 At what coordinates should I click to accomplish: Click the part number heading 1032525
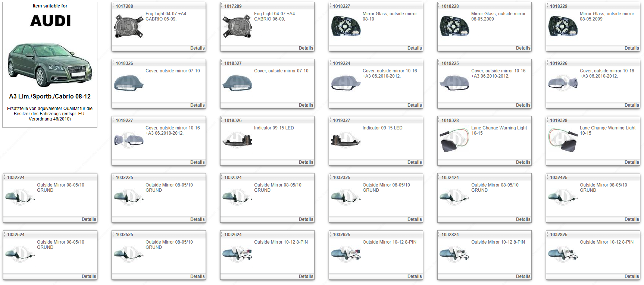124,235
